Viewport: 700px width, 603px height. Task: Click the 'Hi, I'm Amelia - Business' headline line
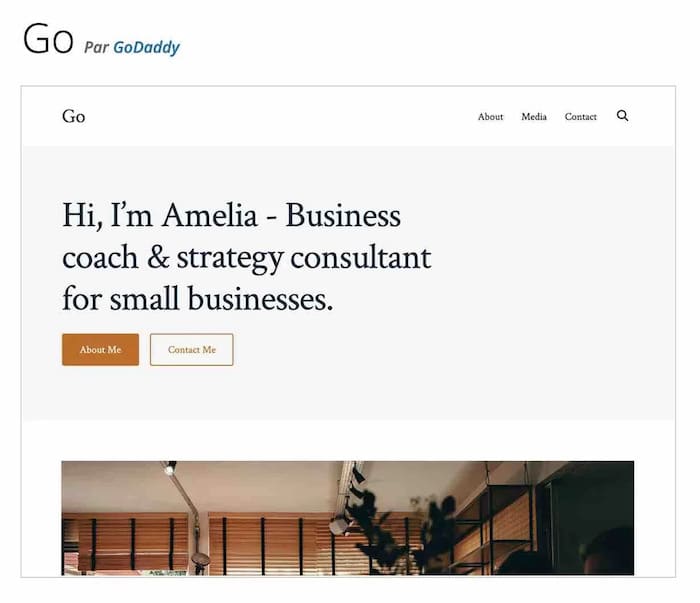coord(231,215)
